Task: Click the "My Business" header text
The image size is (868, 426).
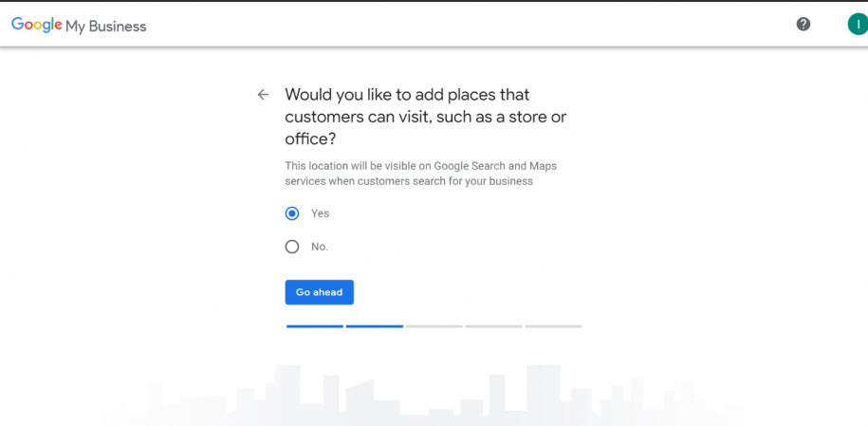Action: (x=106, y=27)
